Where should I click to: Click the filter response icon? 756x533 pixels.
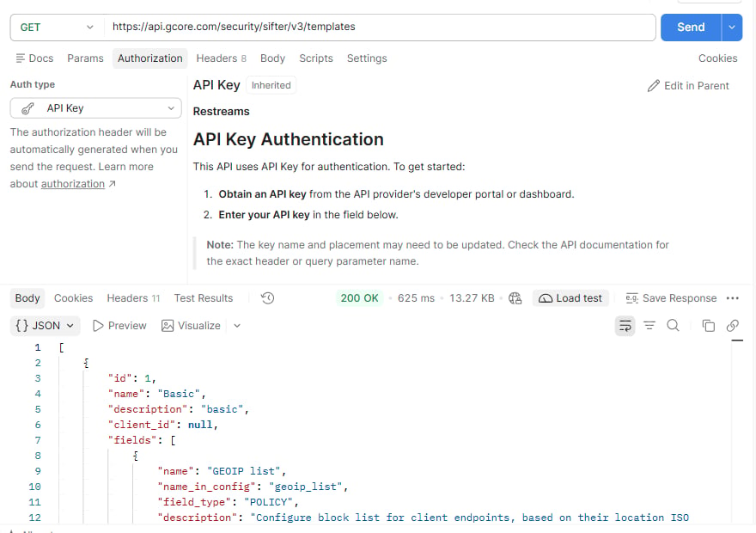click(649, 326)
